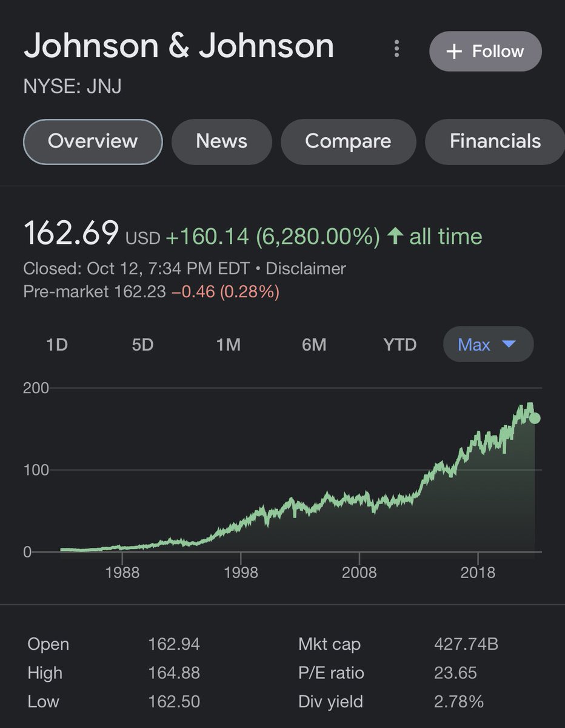This screenshot has width=565, height=728.
Task: Click the green all time arrow icon
Action: tap(395, 236)
